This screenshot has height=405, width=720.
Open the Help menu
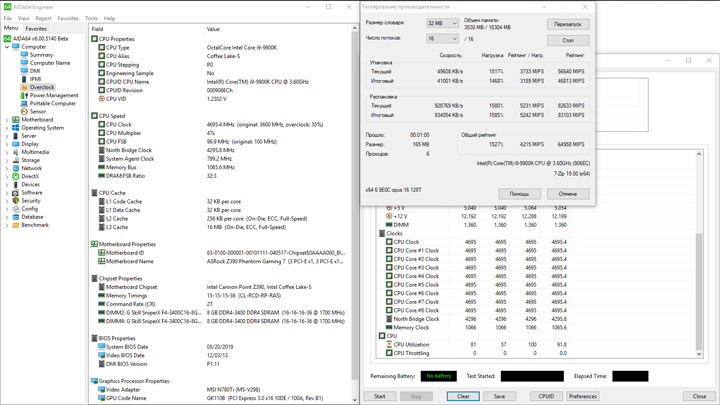tap(109, 18)
